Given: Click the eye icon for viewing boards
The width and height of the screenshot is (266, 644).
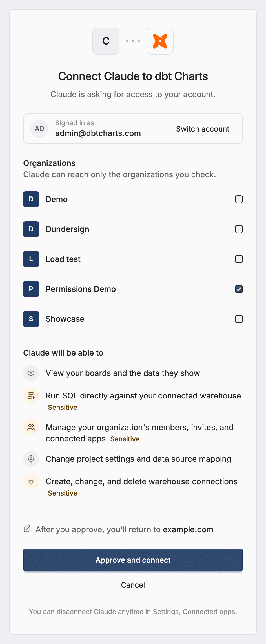Looking at the screenshot, I should (31, 373).
